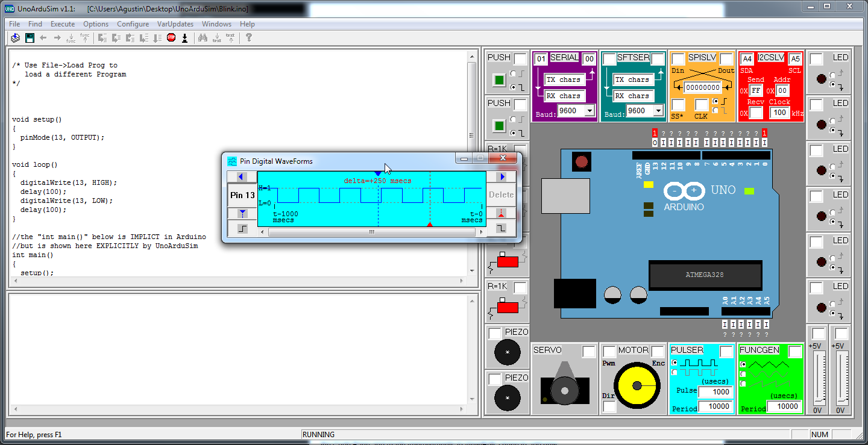Open the VarUpdates menu
Viewport: 868px width, 445px height.
pyautogui.click(x=175, y=24)
